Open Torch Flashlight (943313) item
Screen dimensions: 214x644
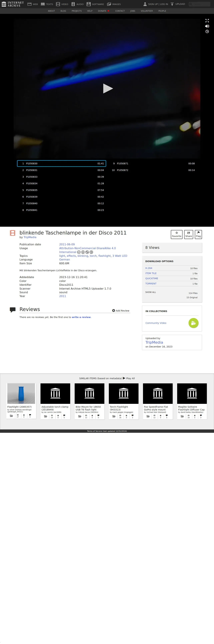point(123,401)
